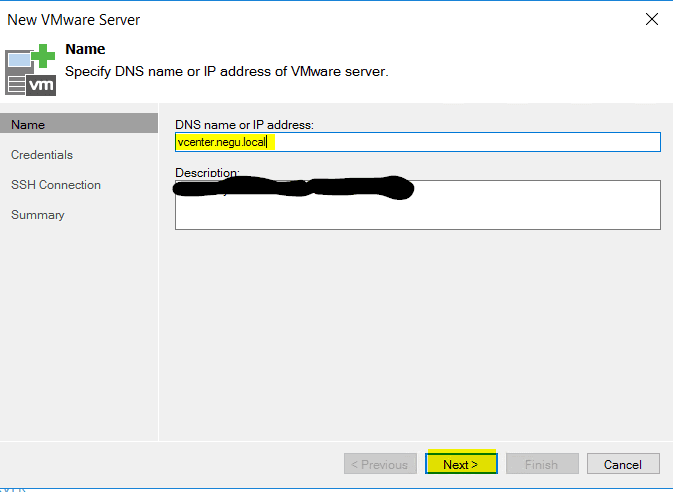
Task: Click the 'DNS name or IP address:' label
Action: 244,125
